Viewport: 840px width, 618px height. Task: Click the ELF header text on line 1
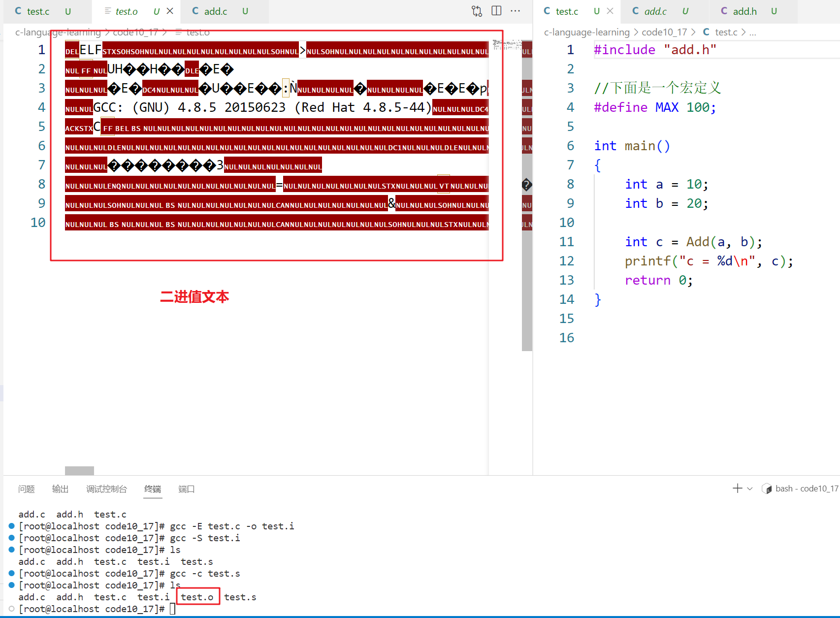pyautogui.click(x=91, y=50)
